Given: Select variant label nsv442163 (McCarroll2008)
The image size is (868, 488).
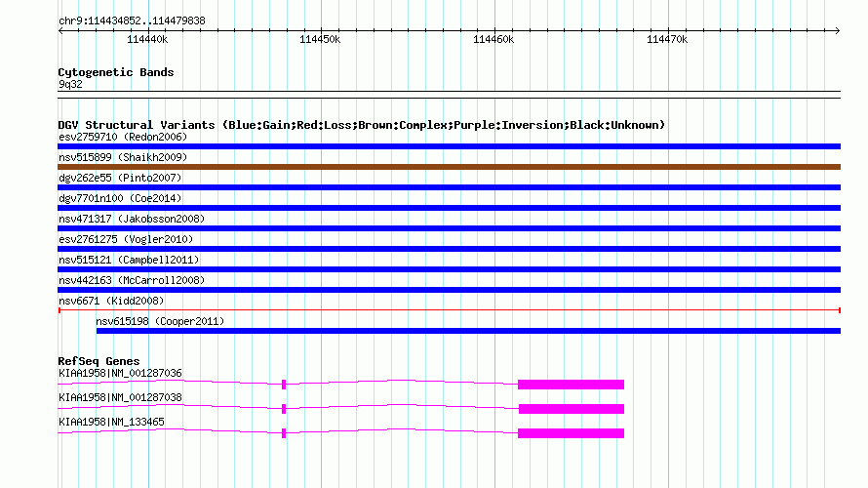Looking at the screenshot, I should [132, 280].
